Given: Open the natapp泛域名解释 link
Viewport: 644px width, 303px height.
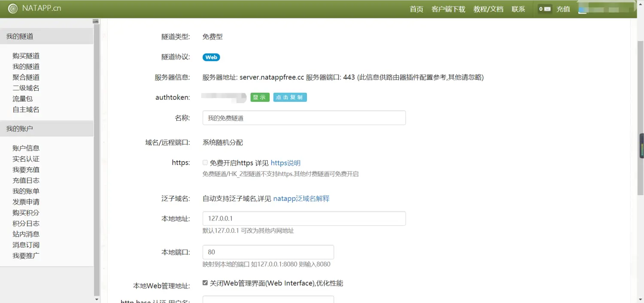Looking at the screenshot, I should point(301,199).
